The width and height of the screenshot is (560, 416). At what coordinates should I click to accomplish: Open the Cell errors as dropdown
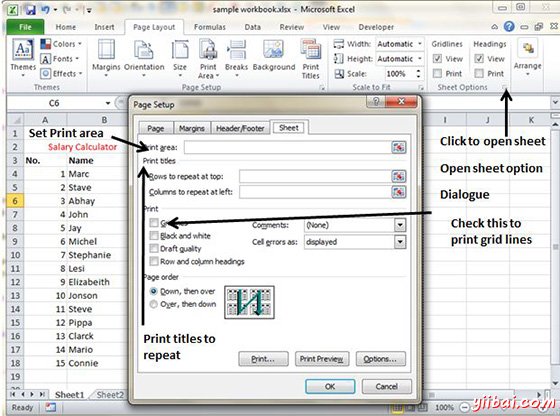[x=400, y=242]
